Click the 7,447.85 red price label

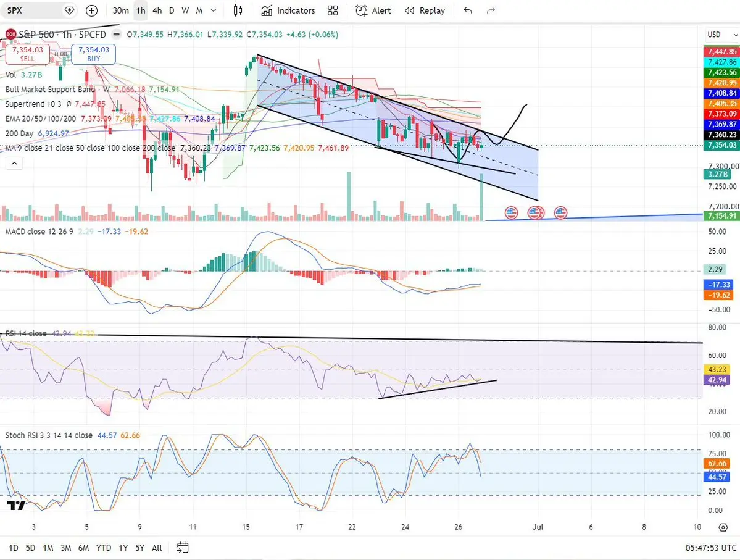coord(721,51)
